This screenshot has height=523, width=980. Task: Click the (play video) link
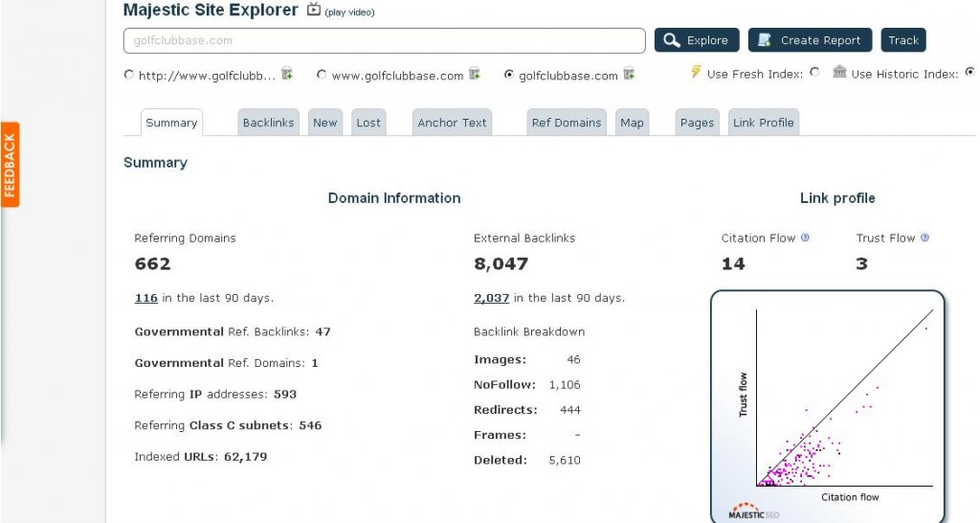(x=349, y=12)
